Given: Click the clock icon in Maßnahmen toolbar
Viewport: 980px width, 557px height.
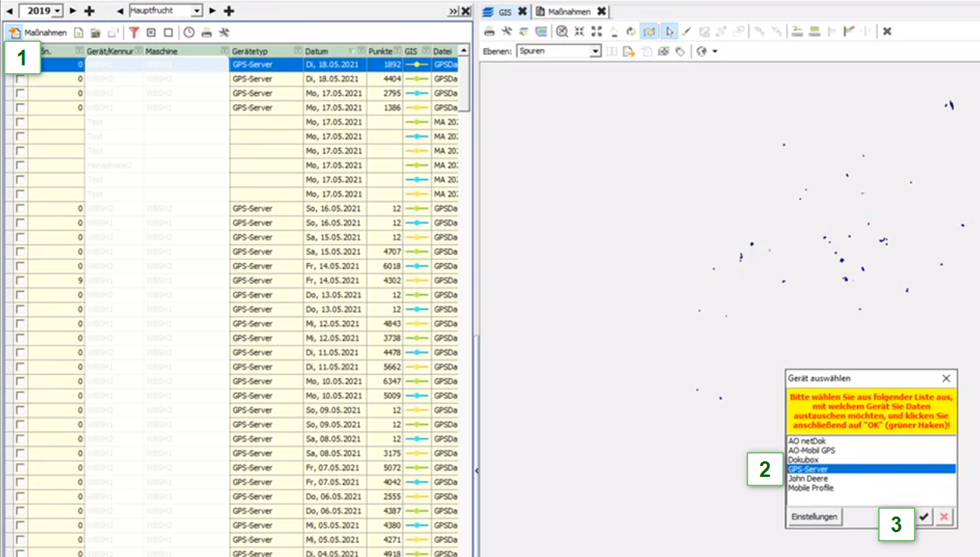Looking at the screenshot, I should point(189,33).
